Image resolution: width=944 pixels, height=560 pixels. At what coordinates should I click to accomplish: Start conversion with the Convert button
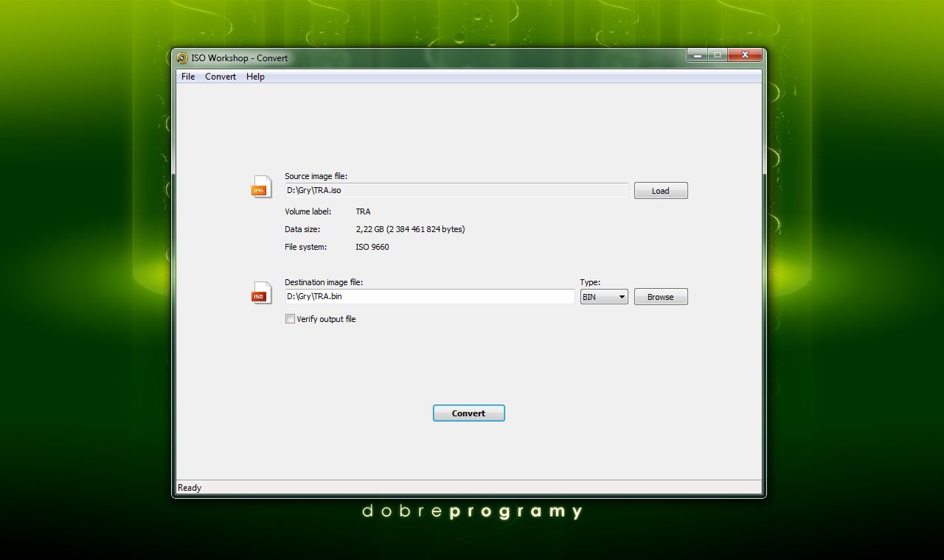(469, 413)
